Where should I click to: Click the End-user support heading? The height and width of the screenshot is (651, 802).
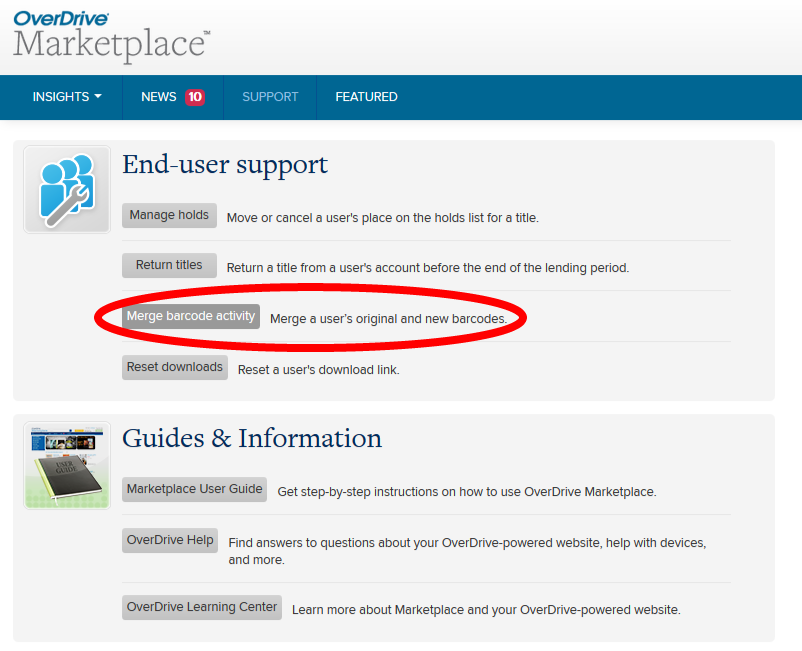(x=225, y=165)
